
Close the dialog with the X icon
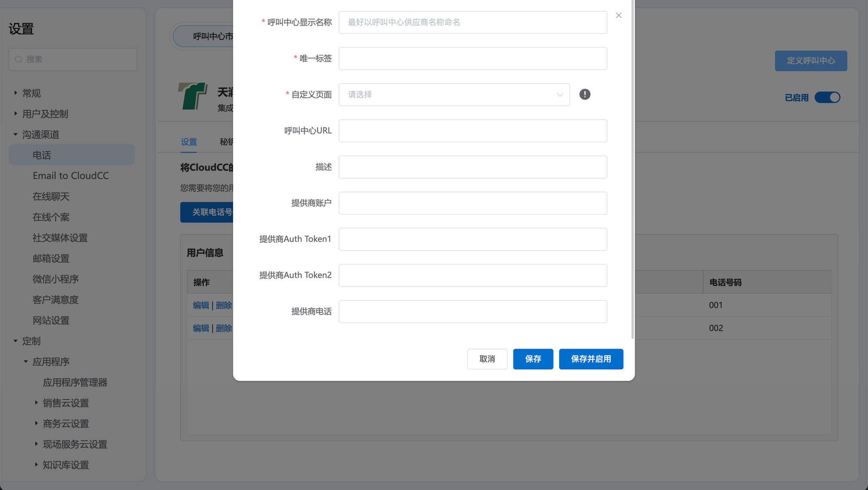618,16
